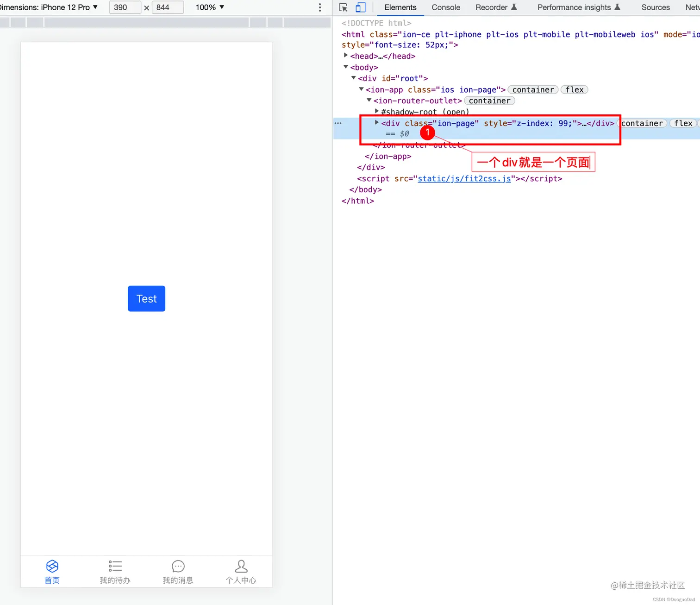Expand the head element node
700x605 pixels.
point(346,56)
